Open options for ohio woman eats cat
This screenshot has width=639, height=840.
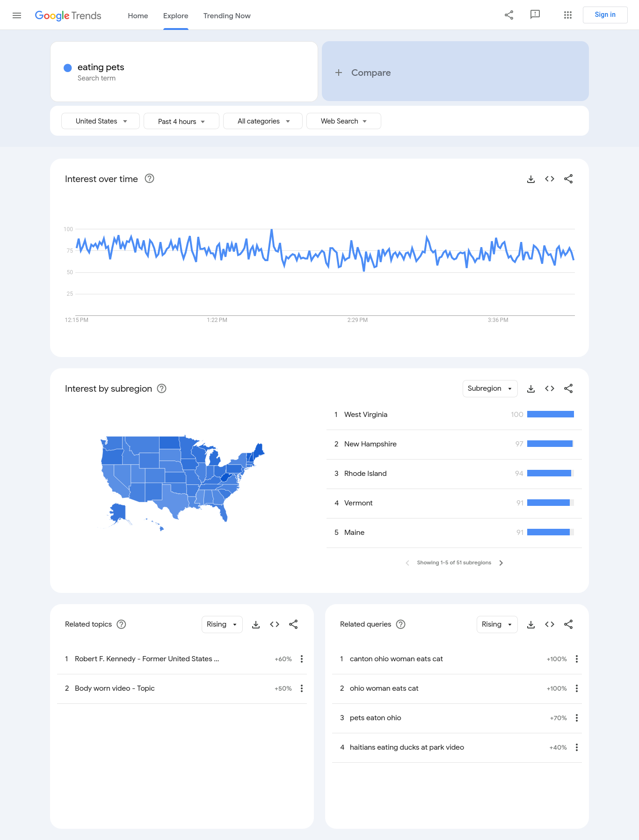(577, 688)
